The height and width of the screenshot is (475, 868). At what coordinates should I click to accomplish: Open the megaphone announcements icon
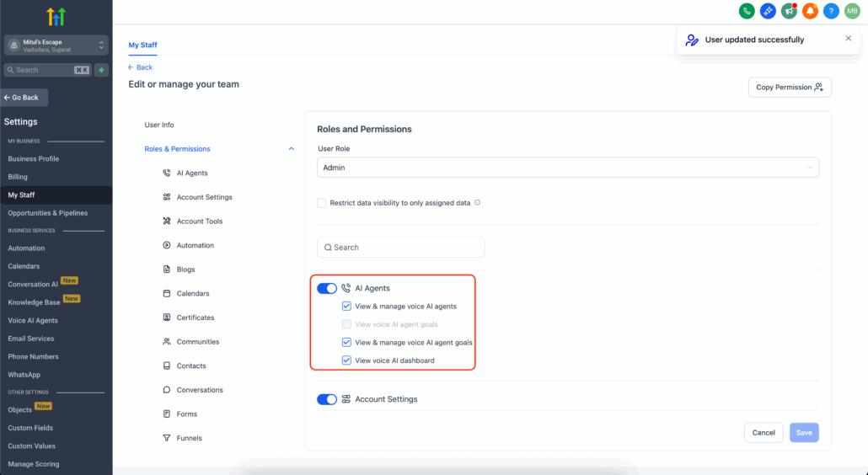(x=789, y=11)
